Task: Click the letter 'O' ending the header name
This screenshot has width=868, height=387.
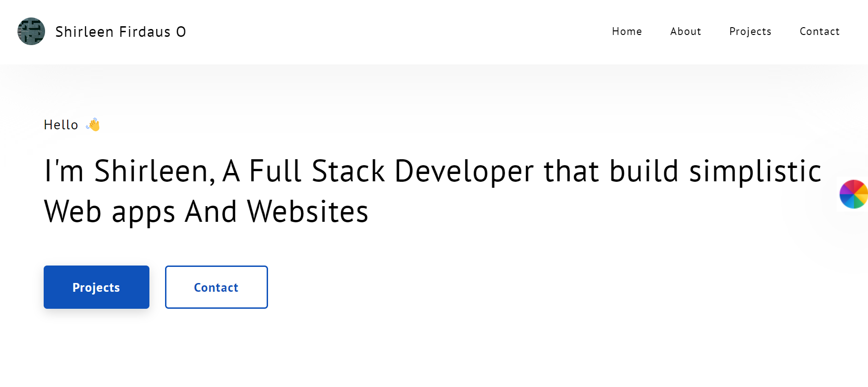Action: (181, 32)
